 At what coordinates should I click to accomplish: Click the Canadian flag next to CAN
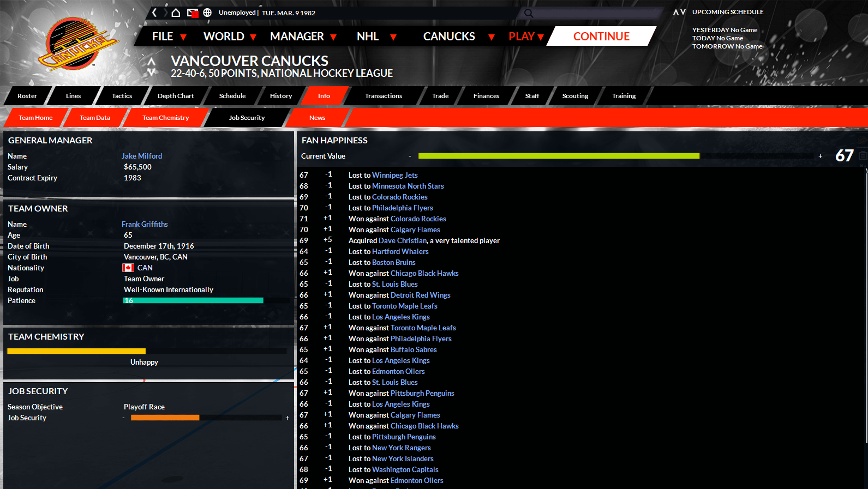click(x=128, y=268)
